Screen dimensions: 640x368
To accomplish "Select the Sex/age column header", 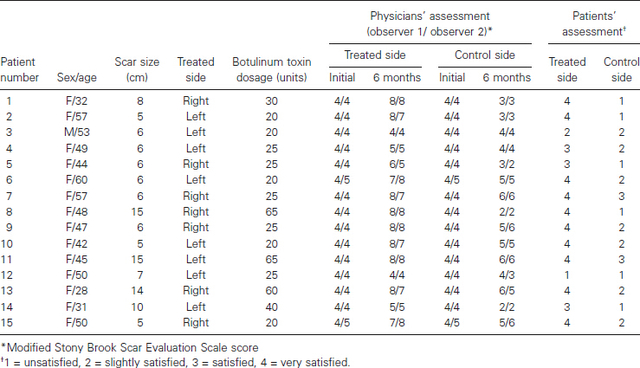I will tap(76, 78).
